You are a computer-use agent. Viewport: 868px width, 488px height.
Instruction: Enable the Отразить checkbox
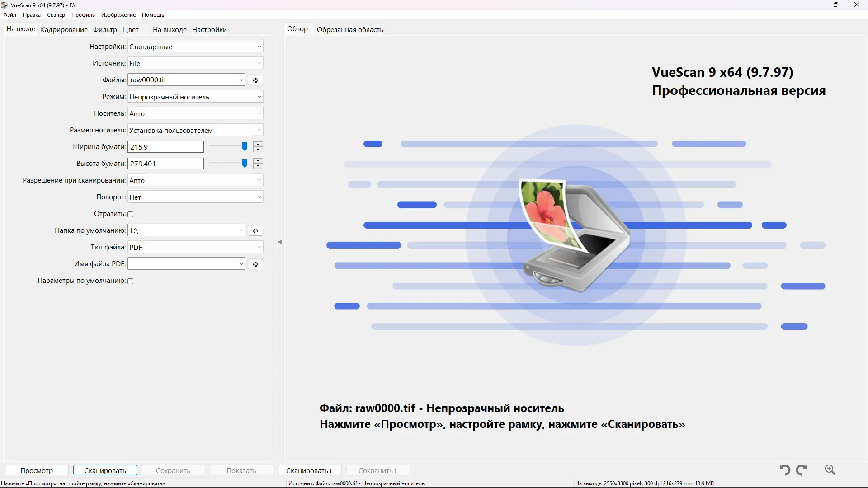tap(131, 214)
